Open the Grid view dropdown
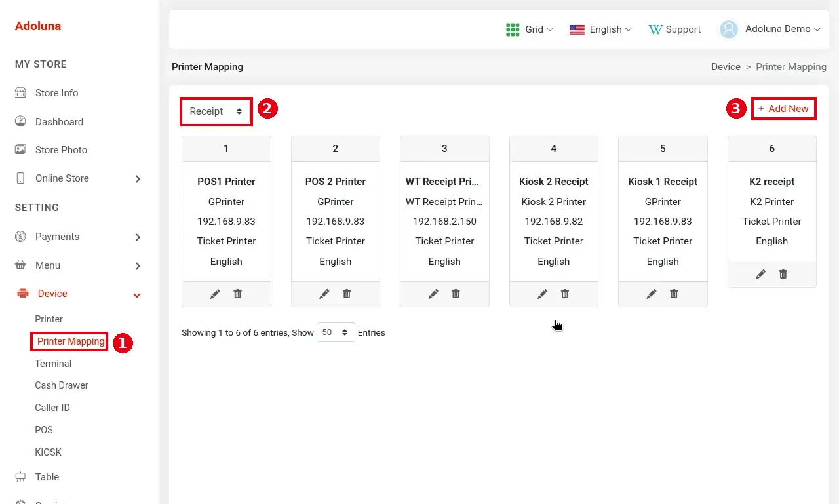This screenshot has width=839, height=504. pos(530,29)
